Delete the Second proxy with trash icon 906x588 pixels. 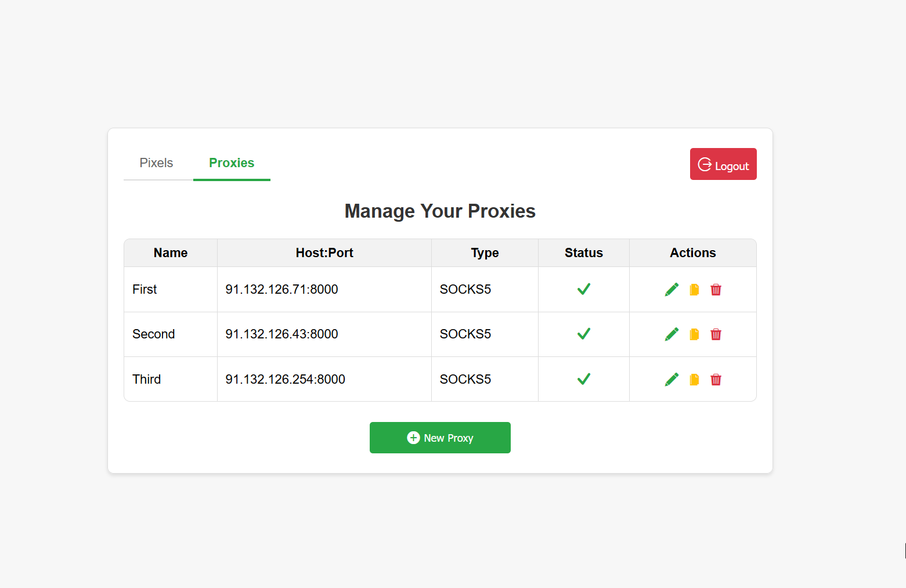click(x=716, y=334)
